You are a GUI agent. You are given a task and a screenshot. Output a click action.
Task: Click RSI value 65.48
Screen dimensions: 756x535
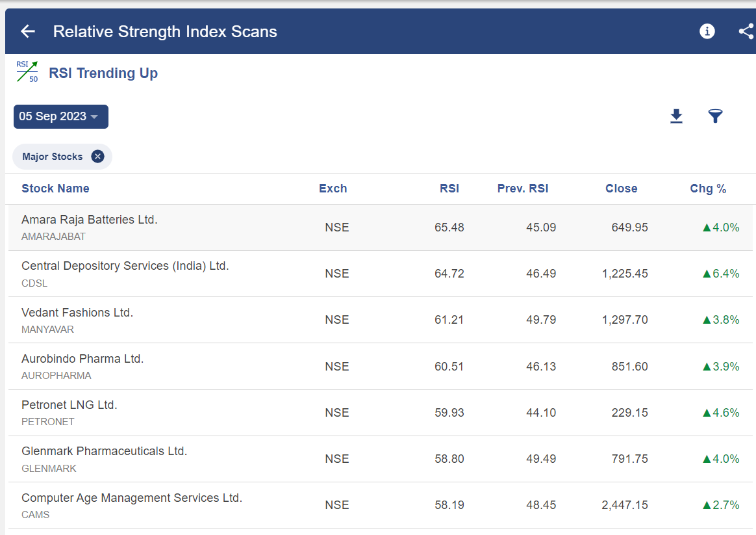coord(449,228)
